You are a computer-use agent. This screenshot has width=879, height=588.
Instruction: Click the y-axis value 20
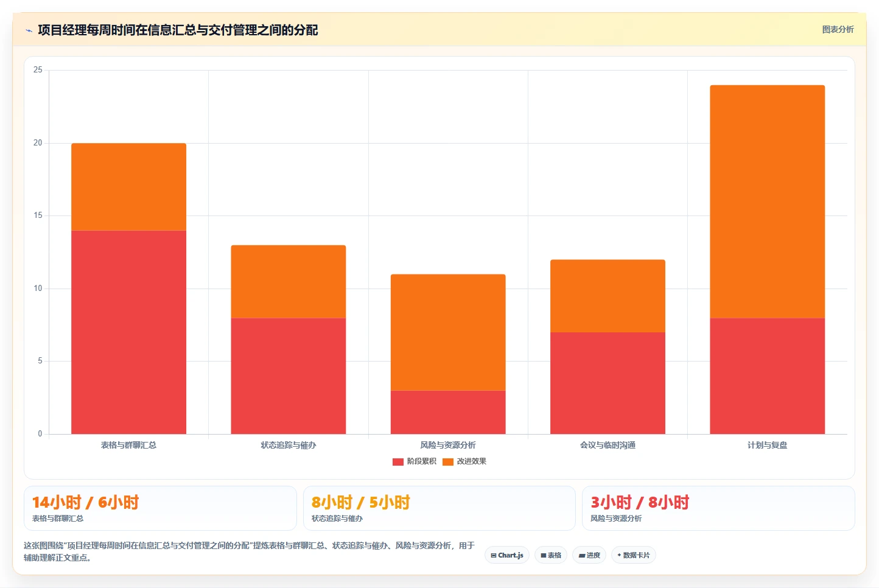pyautogui.click(x=38, y=143)
